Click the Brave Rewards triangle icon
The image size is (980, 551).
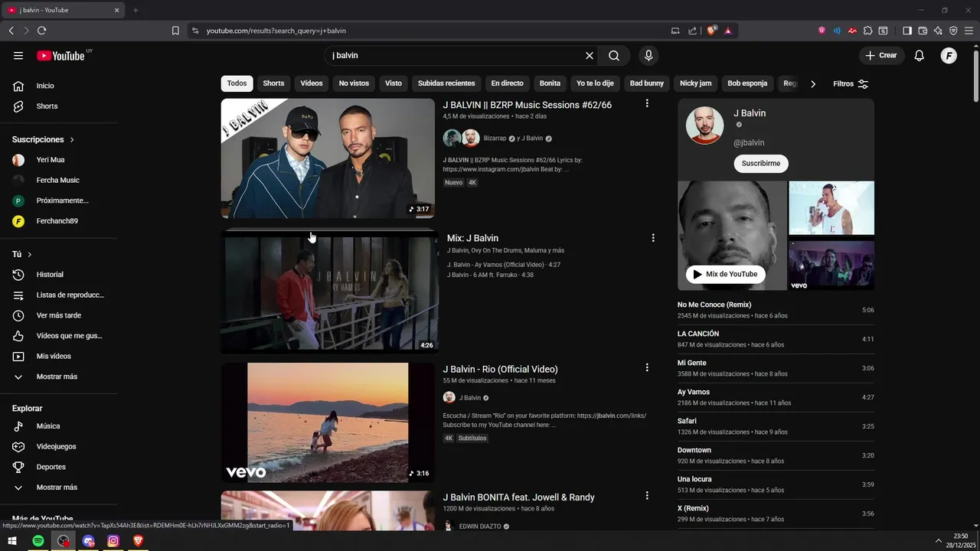(x=727, y=31)
